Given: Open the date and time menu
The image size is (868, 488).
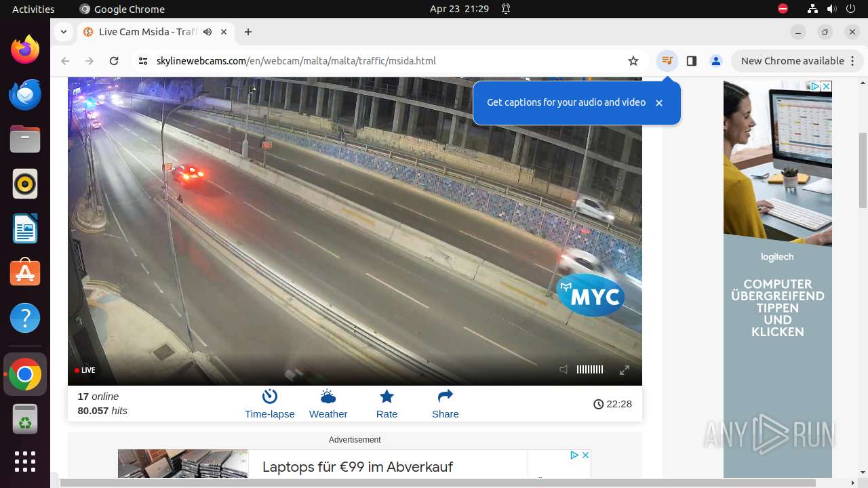Looking at the screenshot, I should [x=459, y=9].
